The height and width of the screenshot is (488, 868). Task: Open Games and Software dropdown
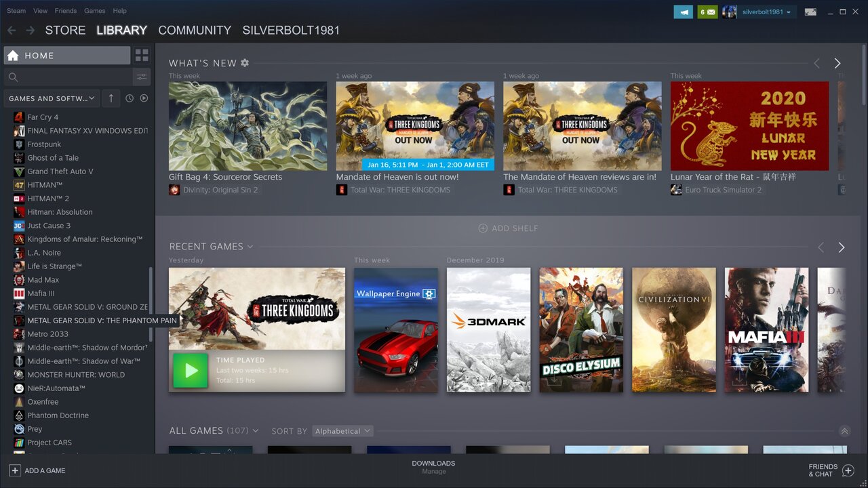pyautogui.click(x=52, y=98)
